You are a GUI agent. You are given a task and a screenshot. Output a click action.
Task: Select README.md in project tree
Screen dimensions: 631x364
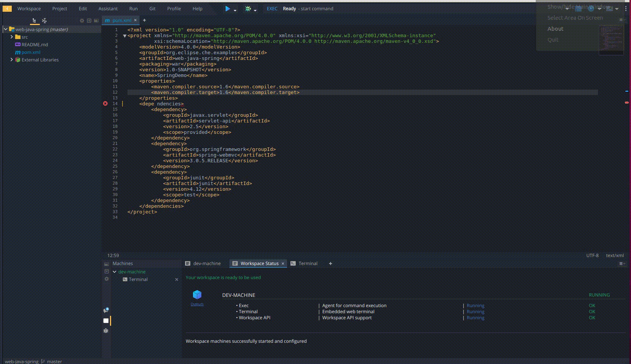[35, 44]
